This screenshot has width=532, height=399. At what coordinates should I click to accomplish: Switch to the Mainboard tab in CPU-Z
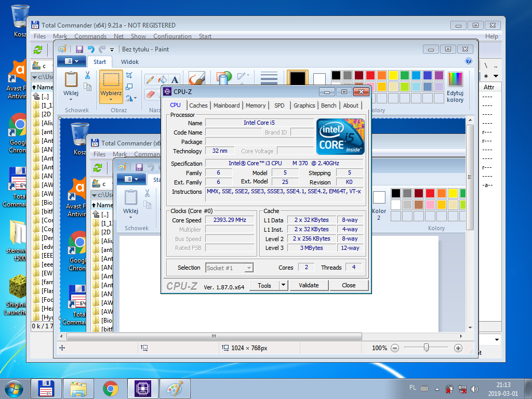click(x=227, y=105)
